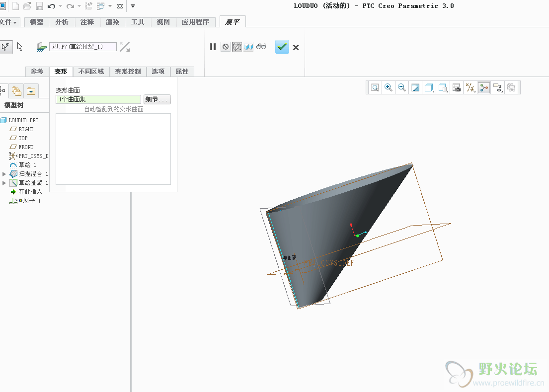The height and width of the screenshot is (392, 549).
Task: Open a file via the folder icon
Action: pyautogui.click(x=27, y=6)
